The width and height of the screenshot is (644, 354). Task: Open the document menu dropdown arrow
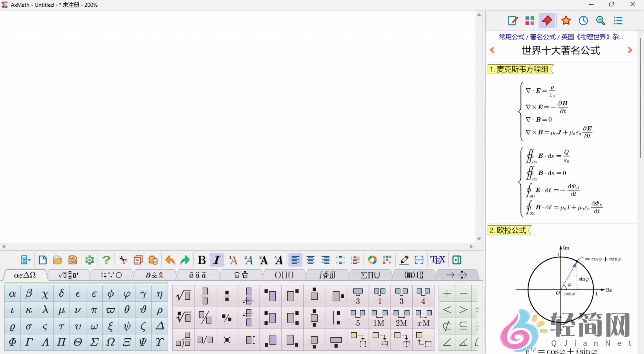pyautogui.click(x=29, y=260)
